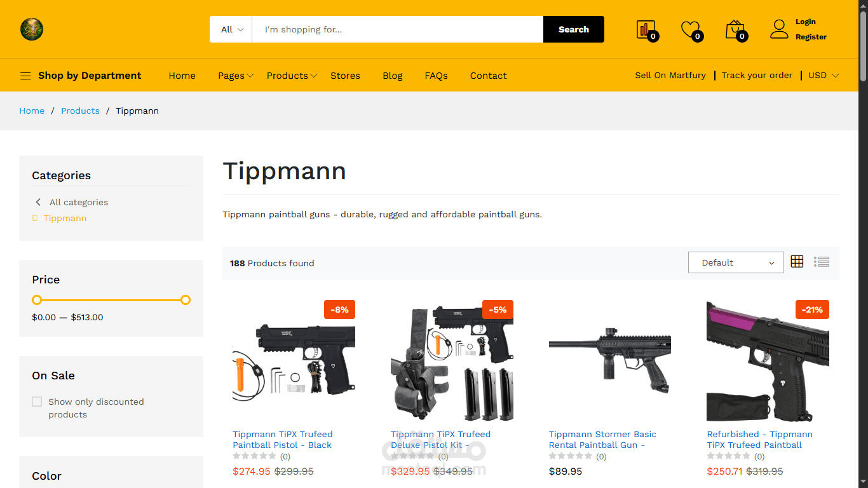This screenshot has height=488, width=868.
Task: Click the user account icon
Action: point(779,29)
